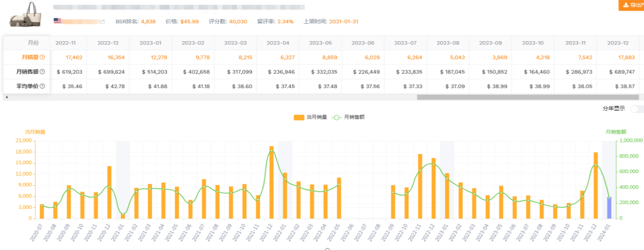Click the BSR排名 value 4,838
This screenshot has width=644, height=250.
click(x=148, y=21)
